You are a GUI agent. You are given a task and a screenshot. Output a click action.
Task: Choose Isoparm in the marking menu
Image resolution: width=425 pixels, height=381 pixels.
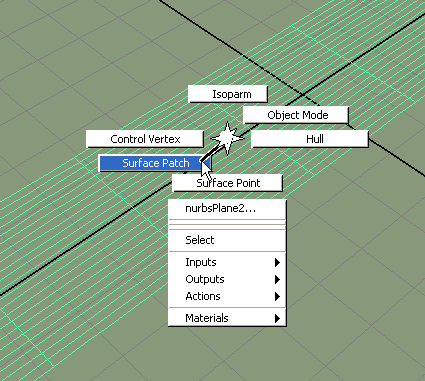(228, 94)
